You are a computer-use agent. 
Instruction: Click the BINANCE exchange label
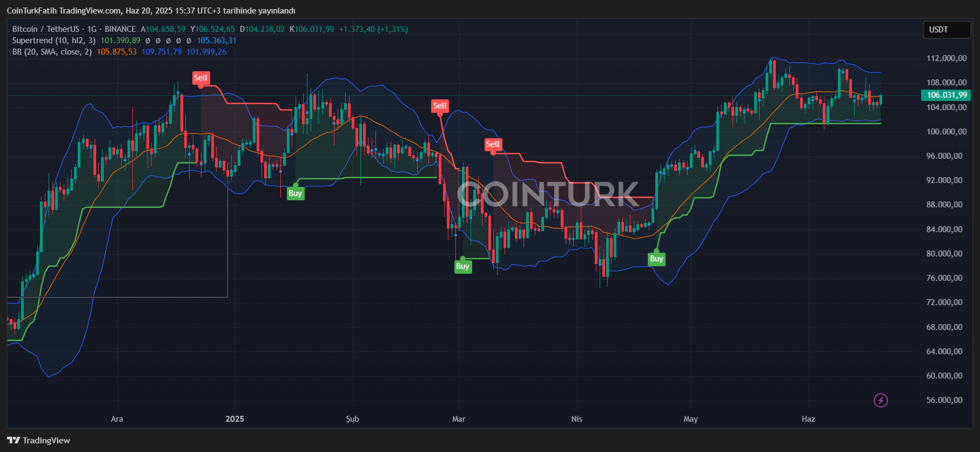click(120, 29)
